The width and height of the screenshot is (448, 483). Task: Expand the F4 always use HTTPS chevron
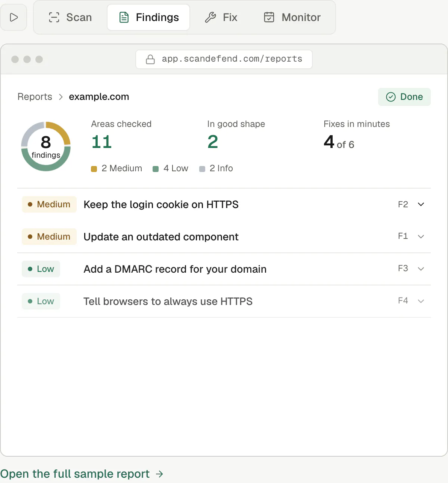[x=421, y=301]
